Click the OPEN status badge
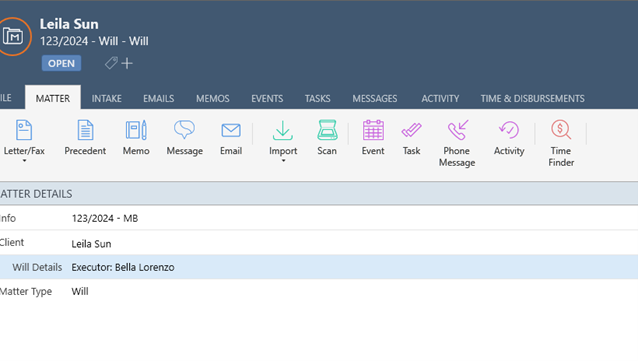 (61, 63)
